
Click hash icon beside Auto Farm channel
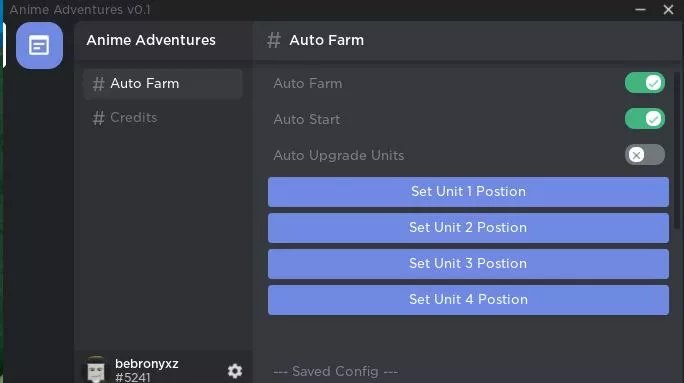coord(99,84)
